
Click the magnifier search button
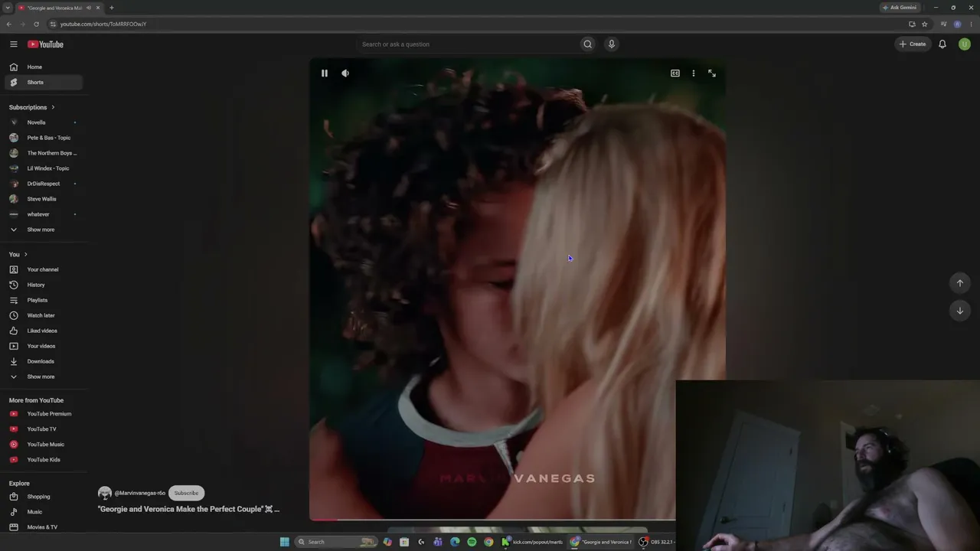588,44
